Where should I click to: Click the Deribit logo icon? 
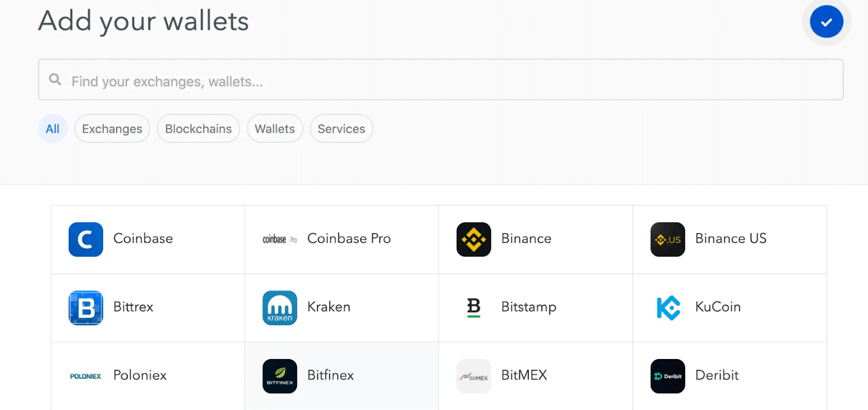pyautogui.click(x=668, y=376)
